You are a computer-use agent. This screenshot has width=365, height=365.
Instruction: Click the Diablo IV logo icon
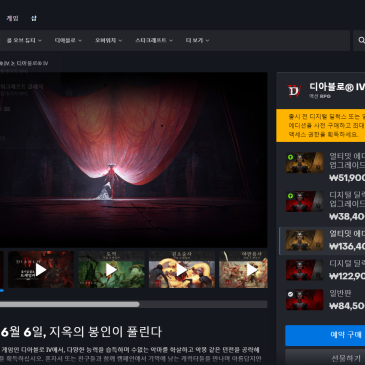click(x=294, y=91)
